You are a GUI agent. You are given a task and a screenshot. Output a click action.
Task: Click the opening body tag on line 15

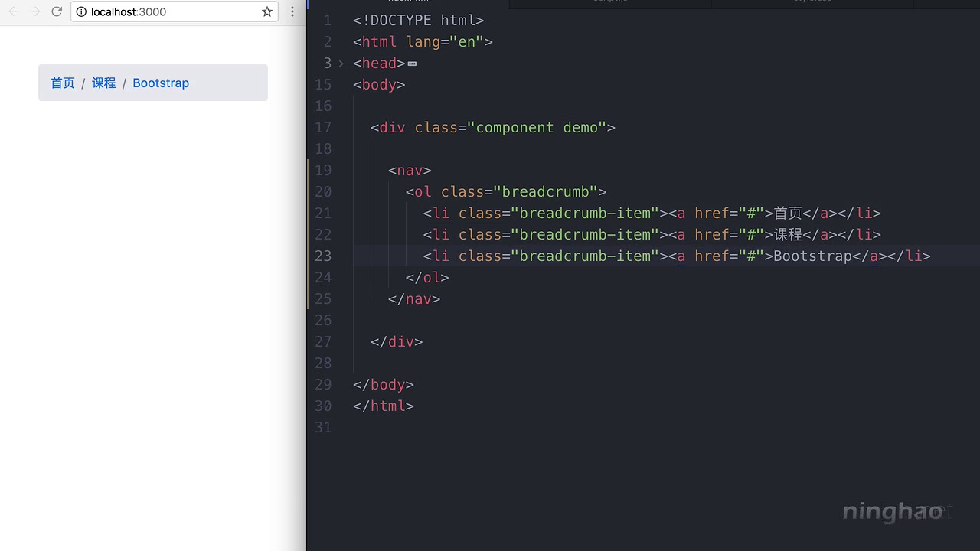[x=379, y=84]
